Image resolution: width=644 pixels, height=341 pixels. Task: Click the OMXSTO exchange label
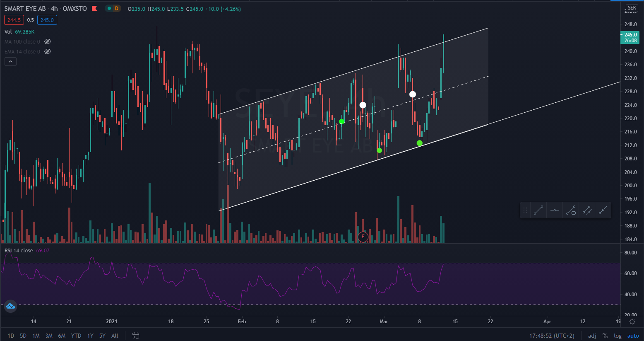[x=75, y=9]
